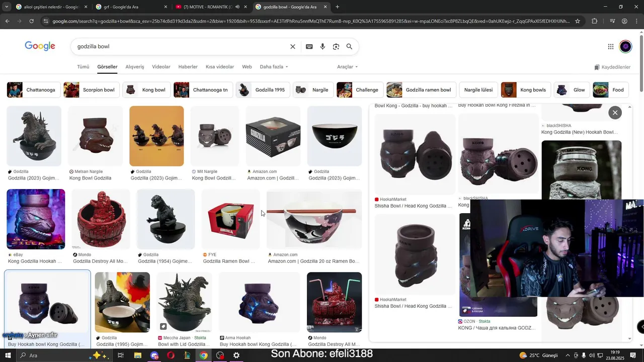Viewport: 644px width, 362px height.
Task: Go to Google homepage via the logo
Action: [40, 46]
